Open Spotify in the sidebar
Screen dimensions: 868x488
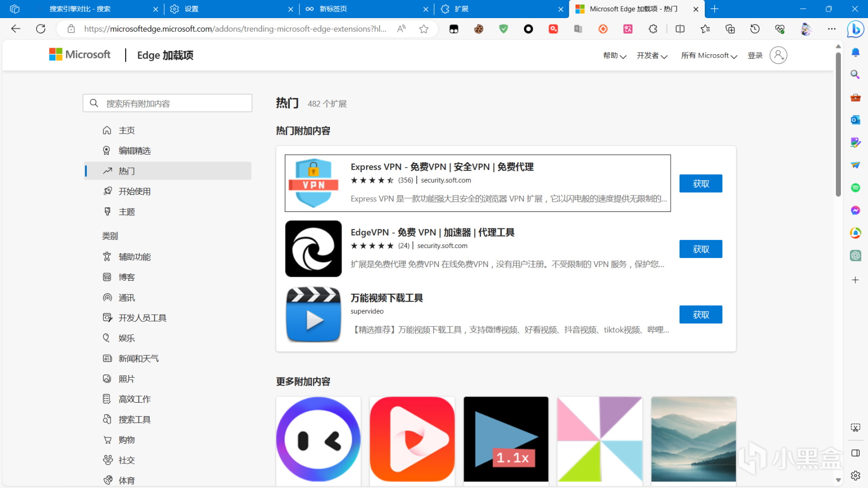855,188
